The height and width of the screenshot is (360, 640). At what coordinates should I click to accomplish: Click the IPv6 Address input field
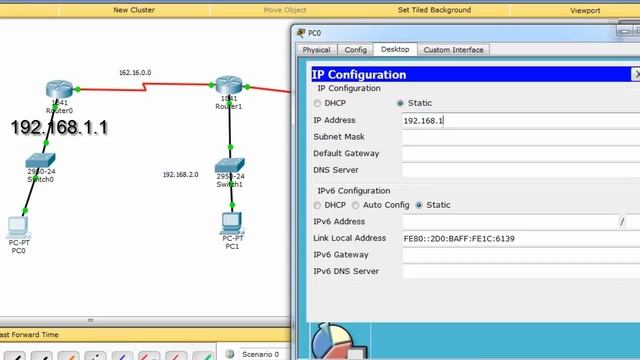pyautogui.click(x=510, y=222)
